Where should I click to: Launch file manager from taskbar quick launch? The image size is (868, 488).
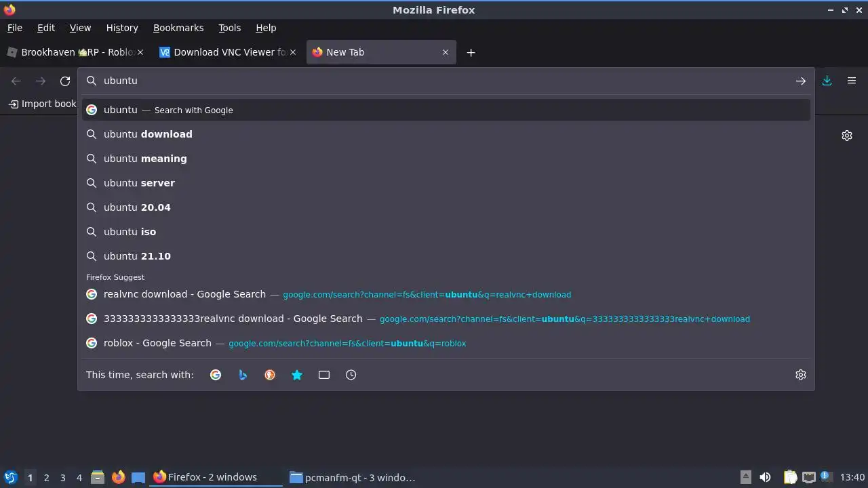98,477
